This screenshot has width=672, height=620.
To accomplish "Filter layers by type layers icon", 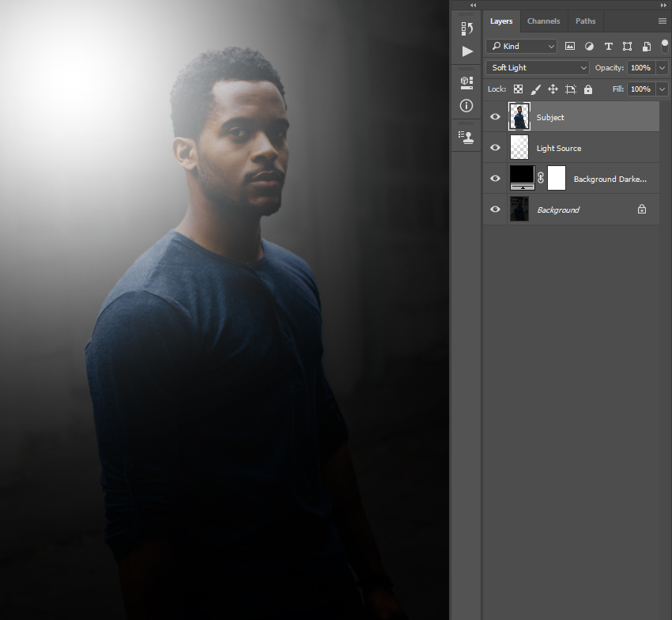I will pyautogui.click(x=608, y=47).
